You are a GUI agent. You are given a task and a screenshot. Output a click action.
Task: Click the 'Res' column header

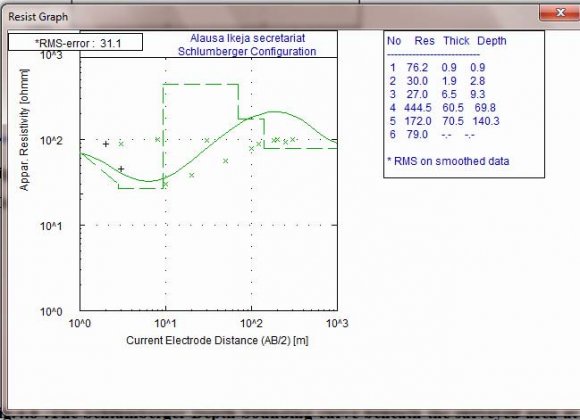click(424, 41)
